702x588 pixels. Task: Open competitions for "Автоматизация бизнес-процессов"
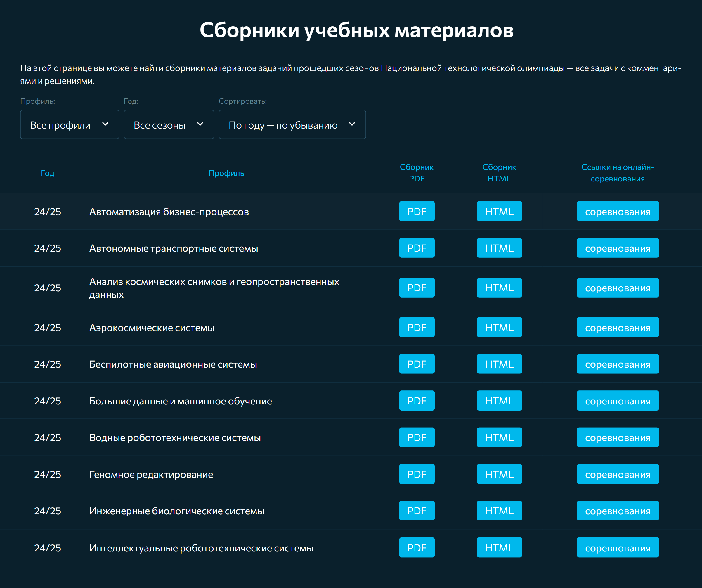point(617,211)
